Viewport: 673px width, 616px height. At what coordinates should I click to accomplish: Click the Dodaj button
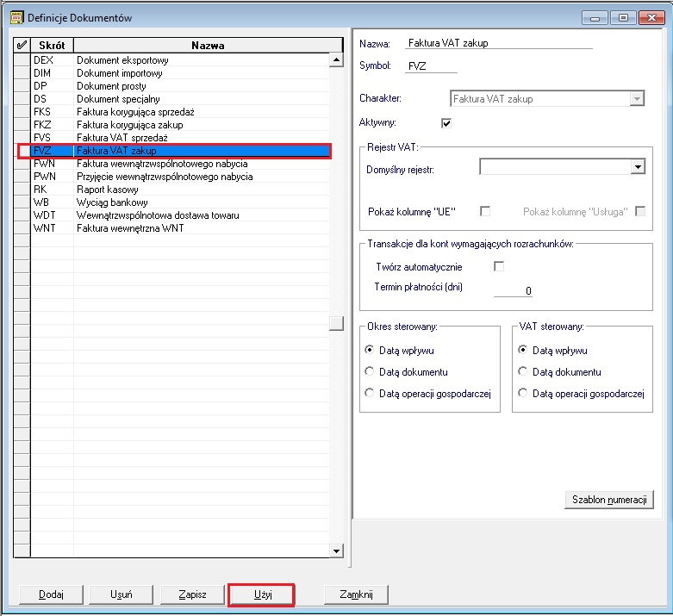(x=51, y=594)
